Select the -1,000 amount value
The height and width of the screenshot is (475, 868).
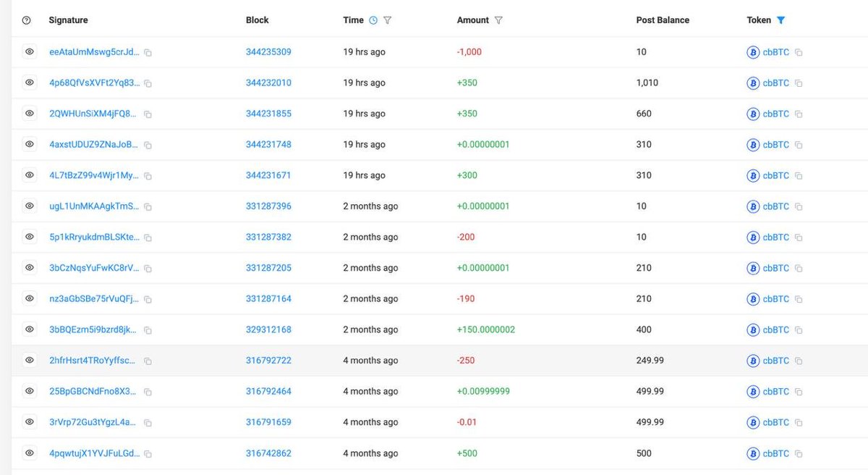pyautogui.click(x=469, y=52)
